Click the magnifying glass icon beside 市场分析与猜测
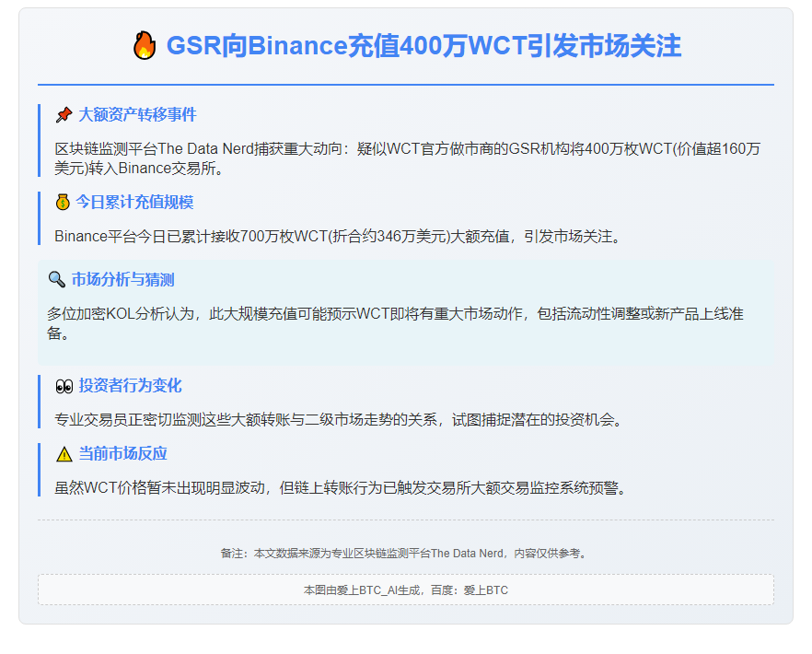 coord(56,279)
